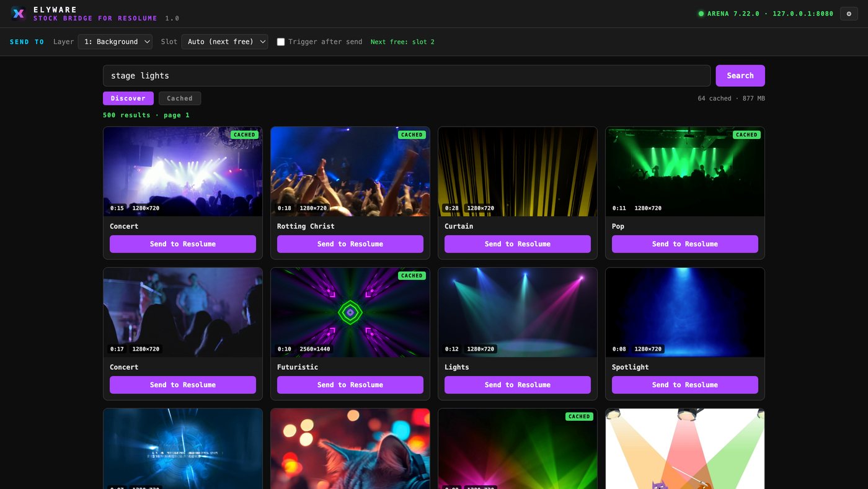The image size is (868, 489).
Task: Select the Futuristic kaleidoscope thumbnail
Action: pyautogui.click(x=350, y=313)
